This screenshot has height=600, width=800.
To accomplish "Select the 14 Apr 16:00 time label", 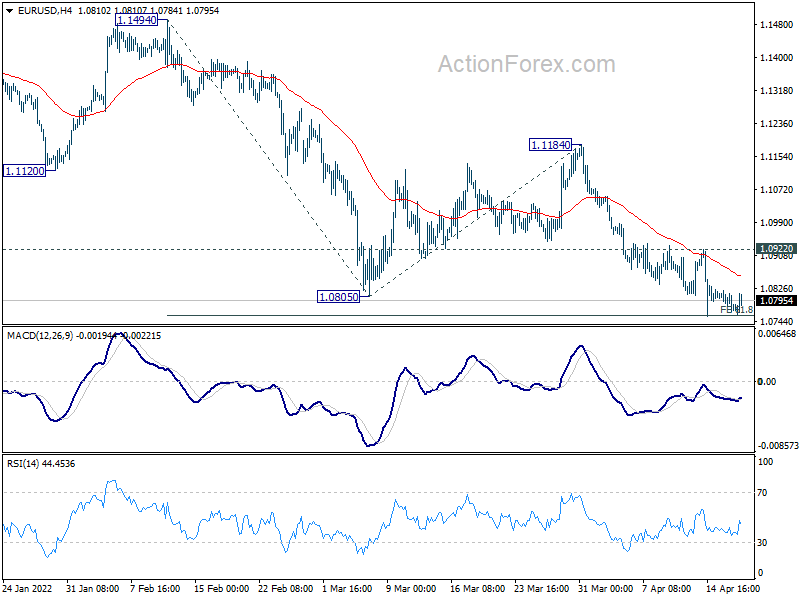I will pyautogui.click(x=733, y=589).
